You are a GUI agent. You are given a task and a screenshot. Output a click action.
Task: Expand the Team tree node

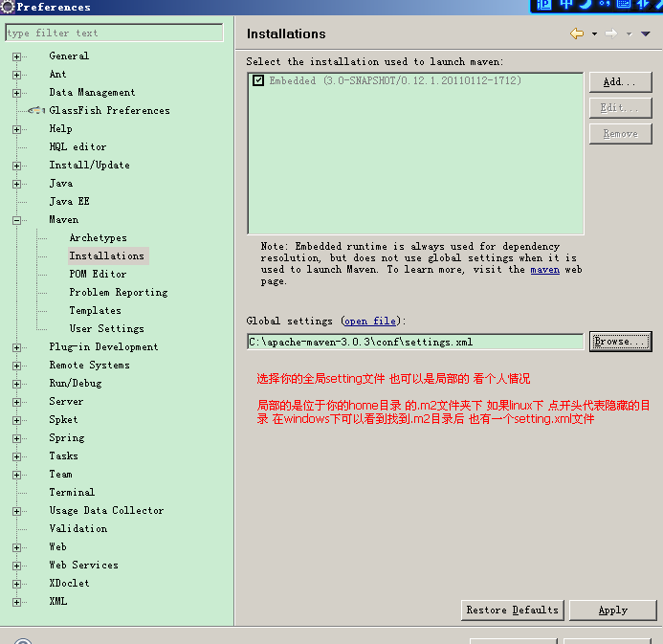tap(16, 475)
